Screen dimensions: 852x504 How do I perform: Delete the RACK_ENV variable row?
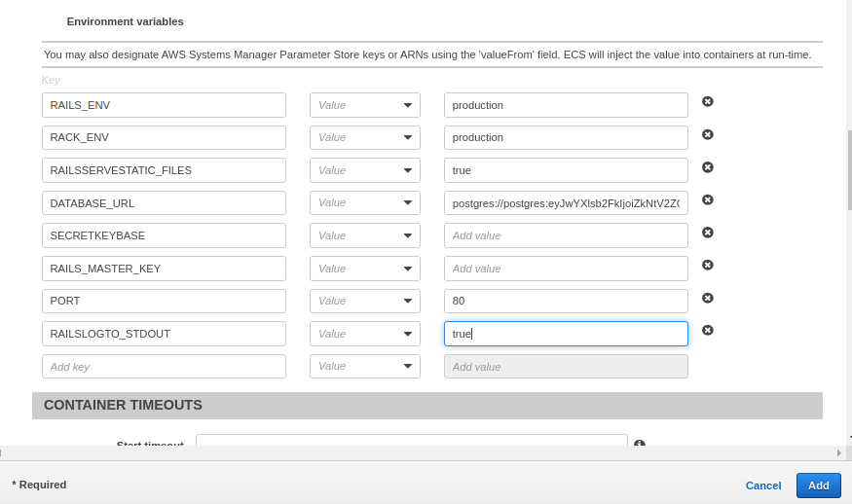pos(708,134)
